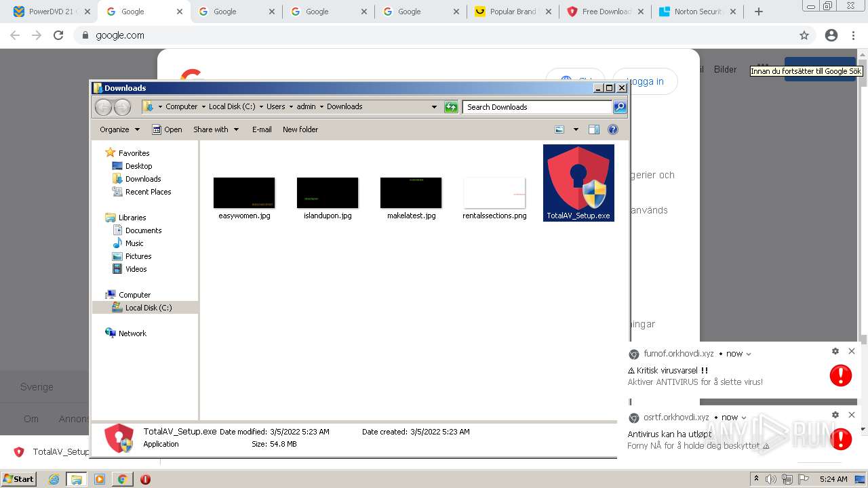
Task: Open Internet Explorer from taskbar
Action: coord(54,479)
